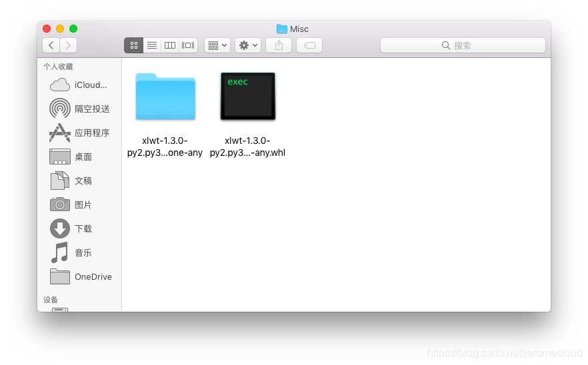Click the magnifying glass search icon
This screenshot has height=365, width=588.
point(445,45)
